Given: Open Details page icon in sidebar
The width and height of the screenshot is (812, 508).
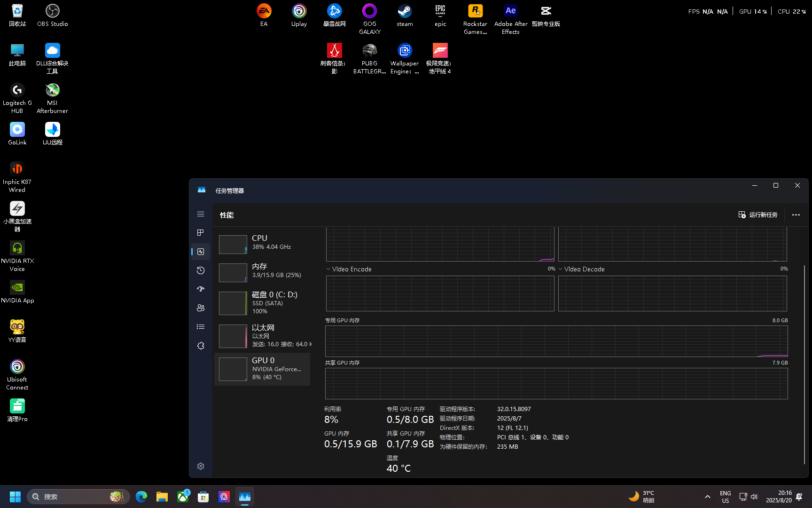Looking at the screenshot, I should click(x=201, y=327).
